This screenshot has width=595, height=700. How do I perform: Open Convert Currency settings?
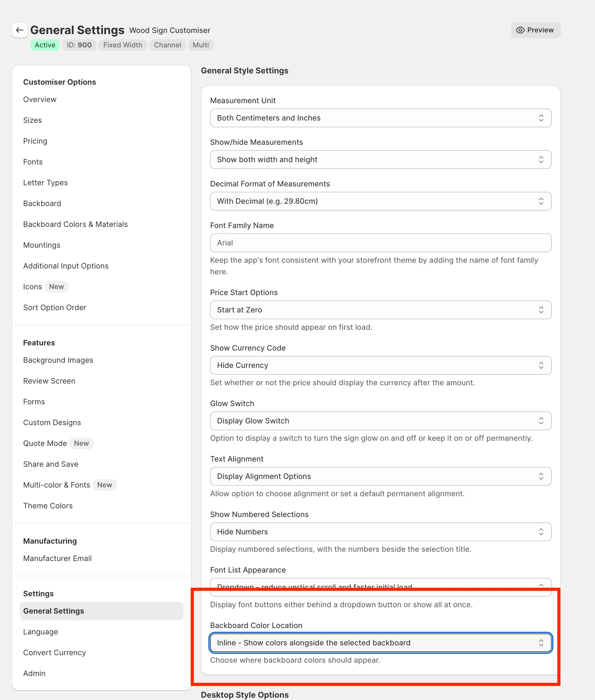pyautogui.click(x=54, y=653)
